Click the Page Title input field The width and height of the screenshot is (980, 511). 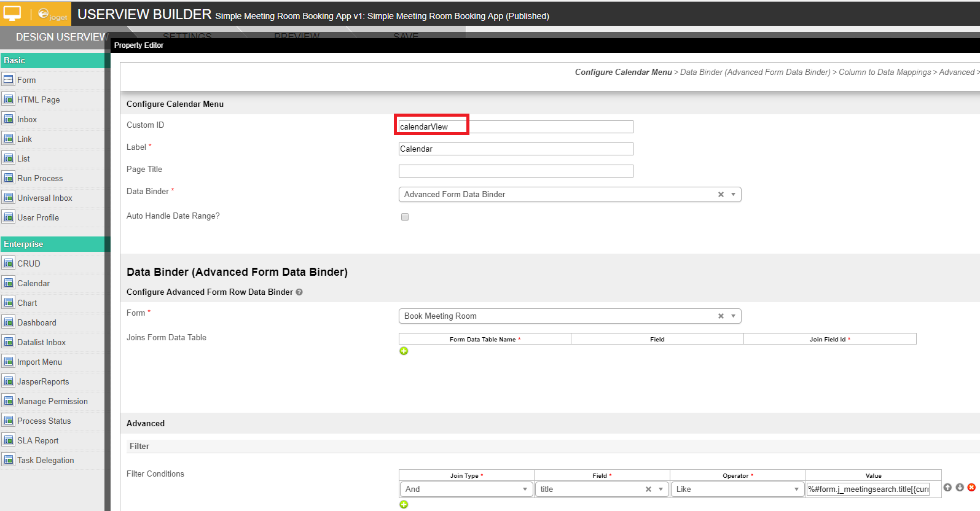[515, 171]
